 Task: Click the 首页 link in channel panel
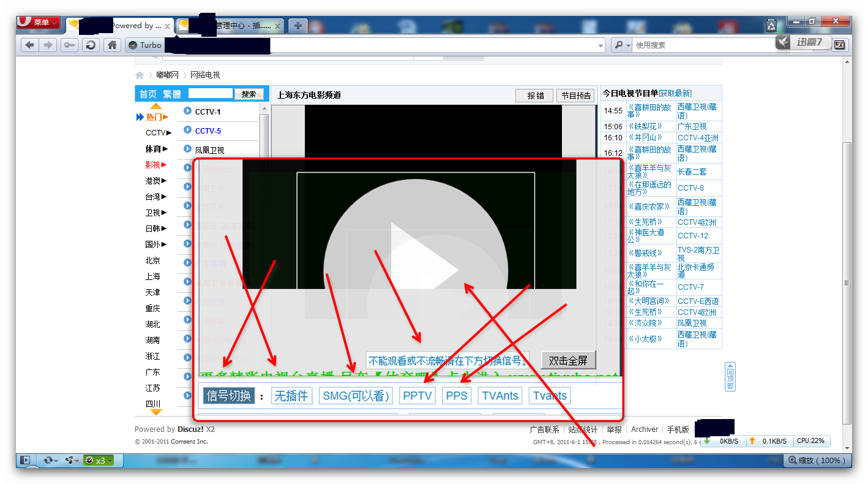coord(148,94)
